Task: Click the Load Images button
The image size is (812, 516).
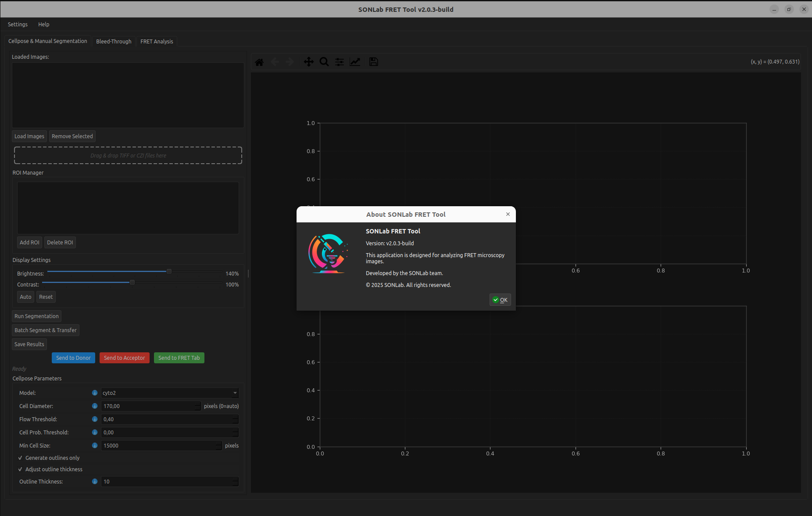Action: [x=29, y=136]
